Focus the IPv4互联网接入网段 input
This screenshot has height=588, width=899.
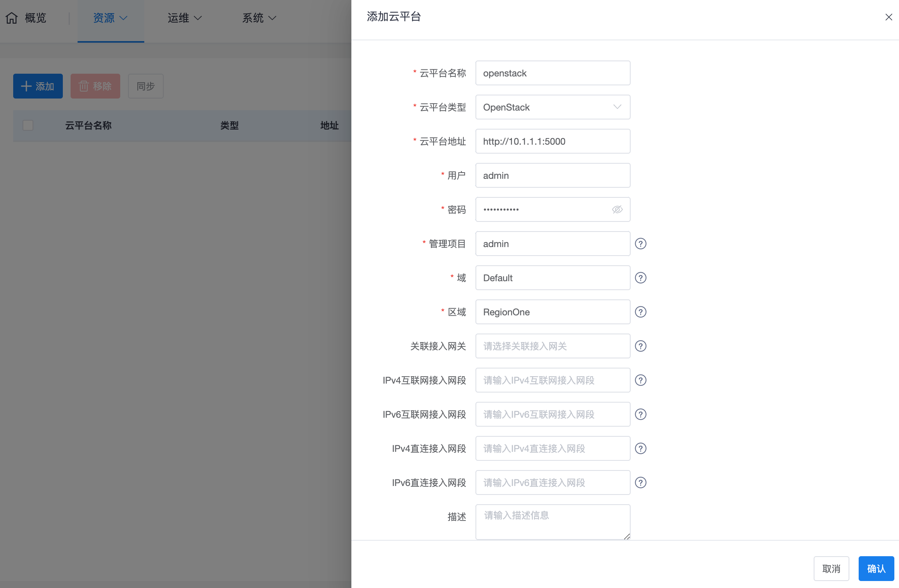click(553, 380)
